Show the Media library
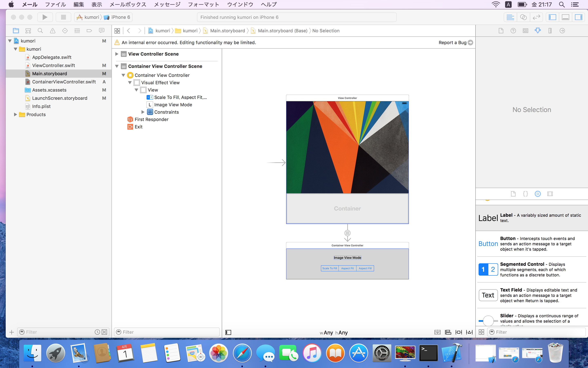The height and width of the screenshot is (368, 588). [550, 194]
